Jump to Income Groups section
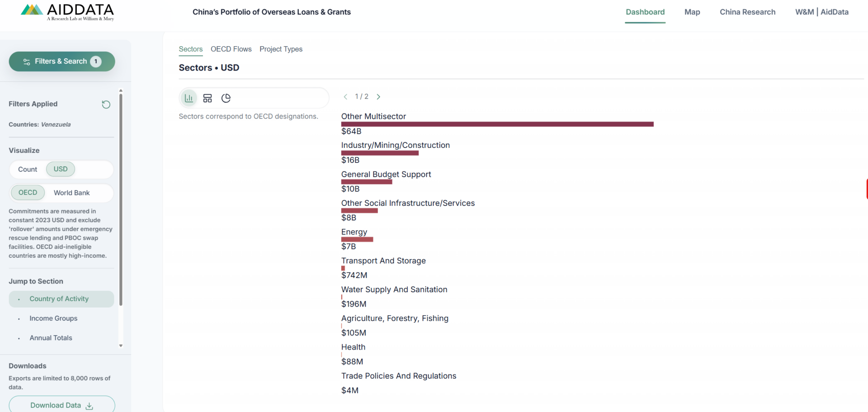The height and width of the screenshot is (412, 868). coord(53,318)
